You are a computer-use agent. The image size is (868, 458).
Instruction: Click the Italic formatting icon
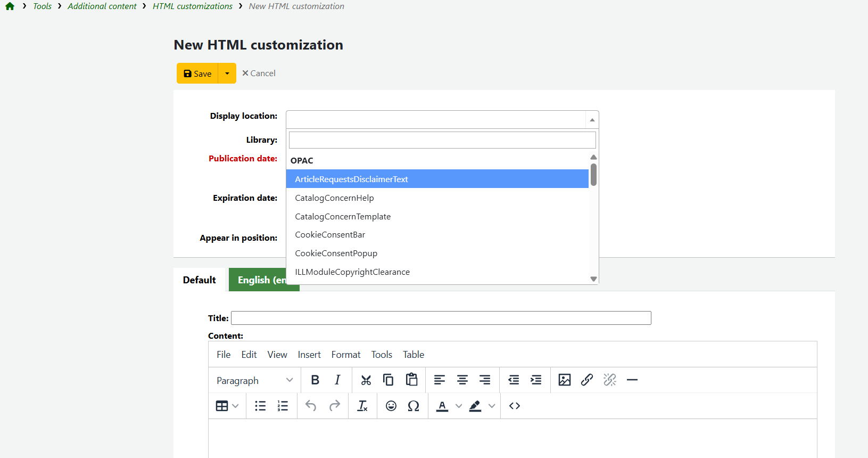pos(337,380)
